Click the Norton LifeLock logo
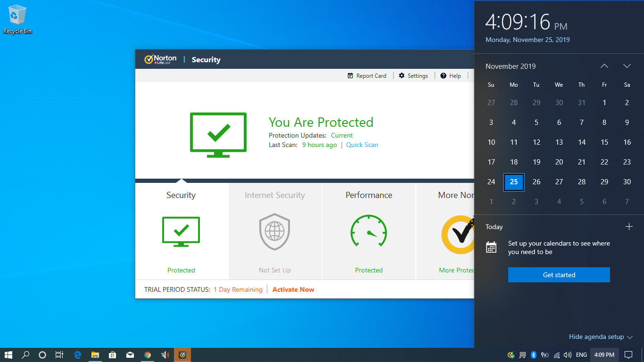The width and height of the screenshot is (644, 362). tap(160, 59)
